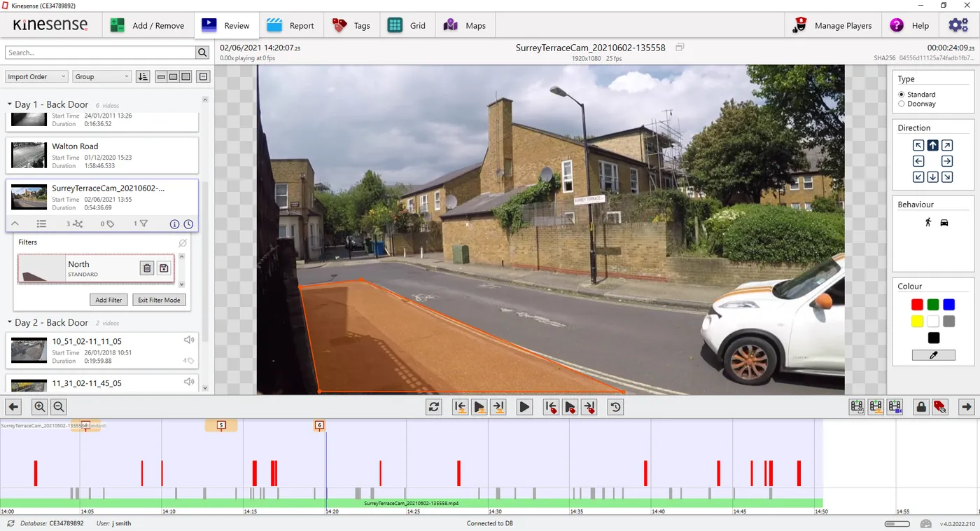Collapse the Day 1 - Back Door group
Screen dimensions: 980x531
tap(10, 104)
